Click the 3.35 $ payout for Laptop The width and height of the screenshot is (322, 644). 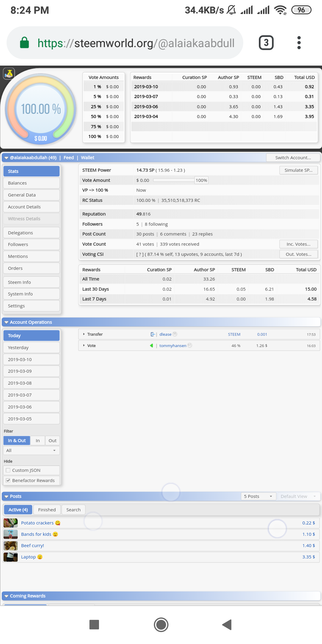point(309,557)
